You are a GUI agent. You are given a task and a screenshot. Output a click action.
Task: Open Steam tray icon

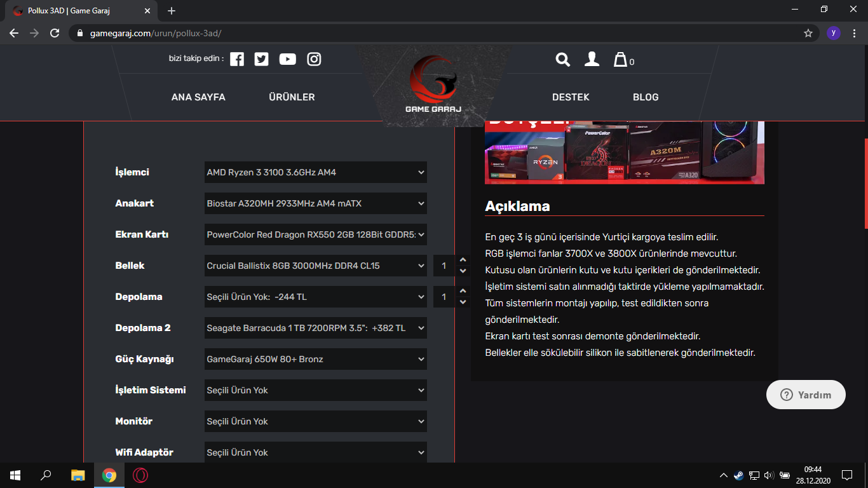738,475
